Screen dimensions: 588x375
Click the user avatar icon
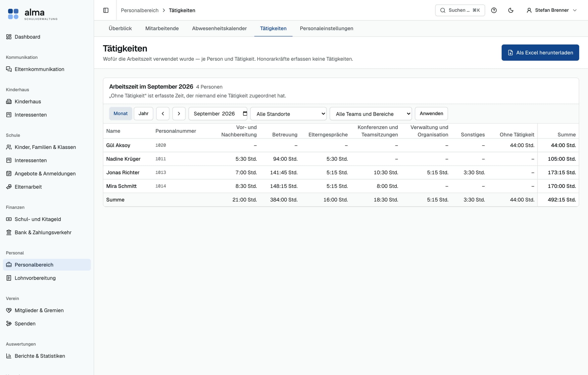pos(529,10)
